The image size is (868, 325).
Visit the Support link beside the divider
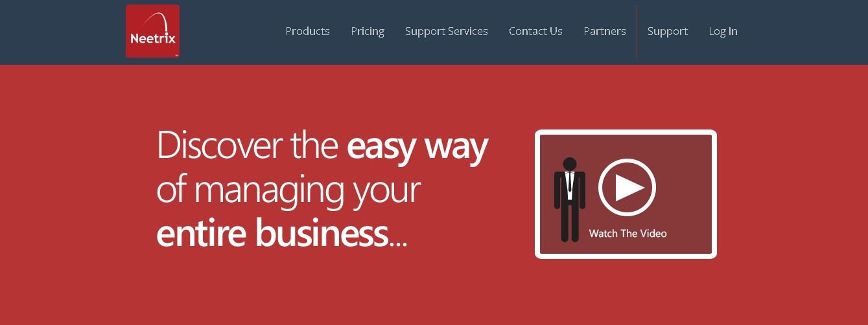pyautogui.click(x=667, y=31)
